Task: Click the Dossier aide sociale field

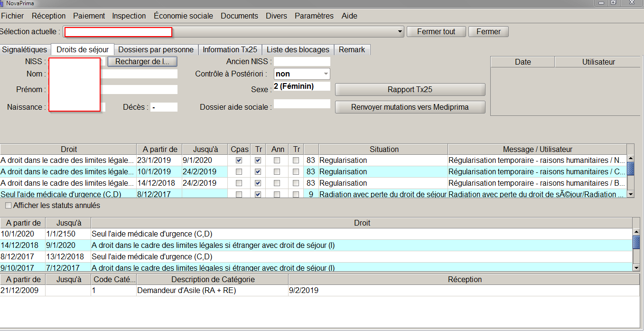Action: (301, 104)
